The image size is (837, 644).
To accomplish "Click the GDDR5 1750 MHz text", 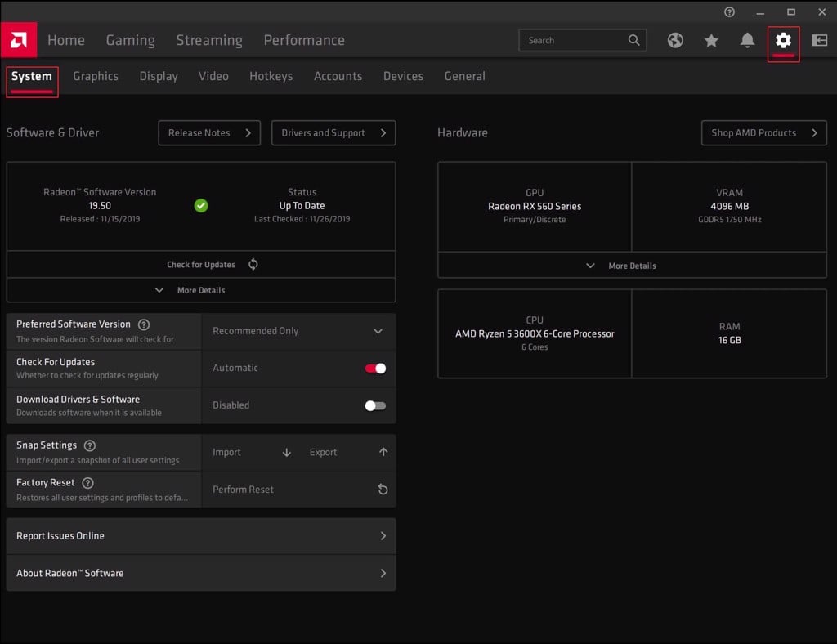I will click(x=729, y=220).
